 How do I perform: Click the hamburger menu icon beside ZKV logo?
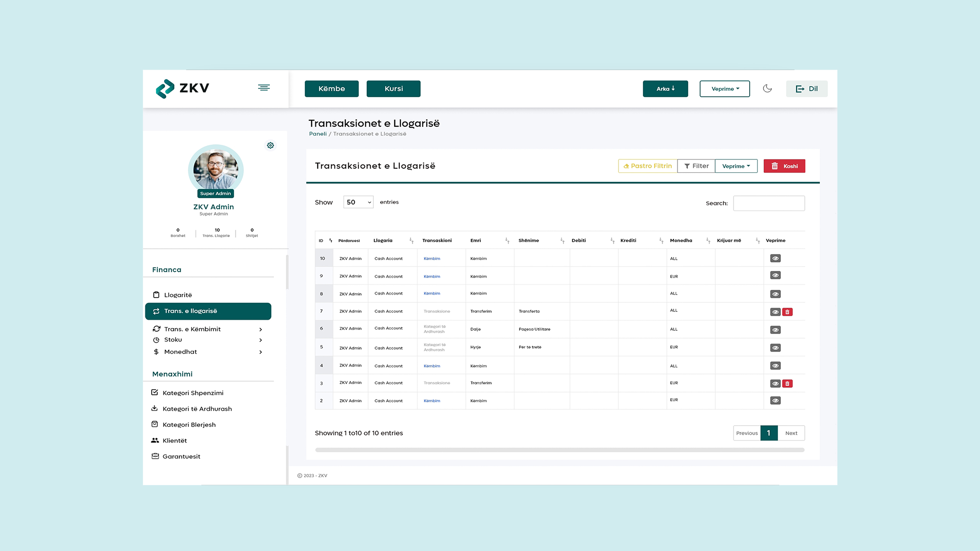[x=264, y=88]
